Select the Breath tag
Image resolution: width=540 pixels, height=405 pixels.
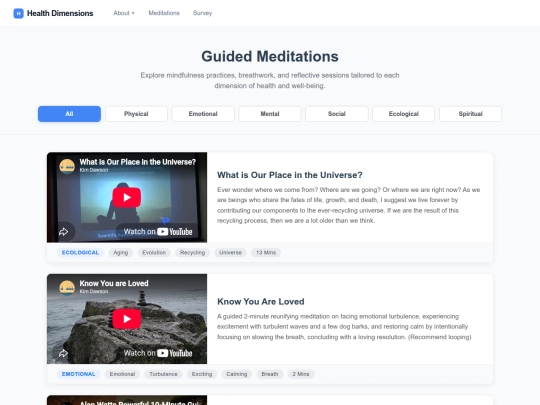pos(270,374)
